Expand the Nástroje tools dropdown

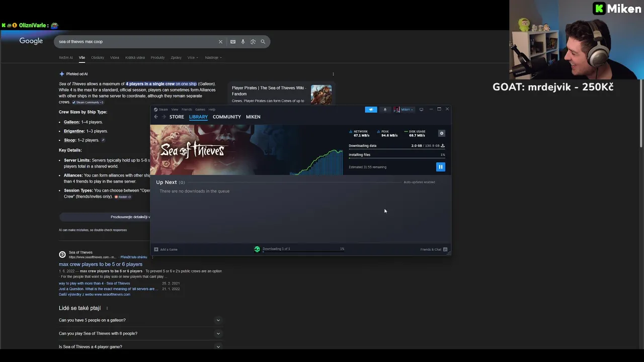[213, 57]
